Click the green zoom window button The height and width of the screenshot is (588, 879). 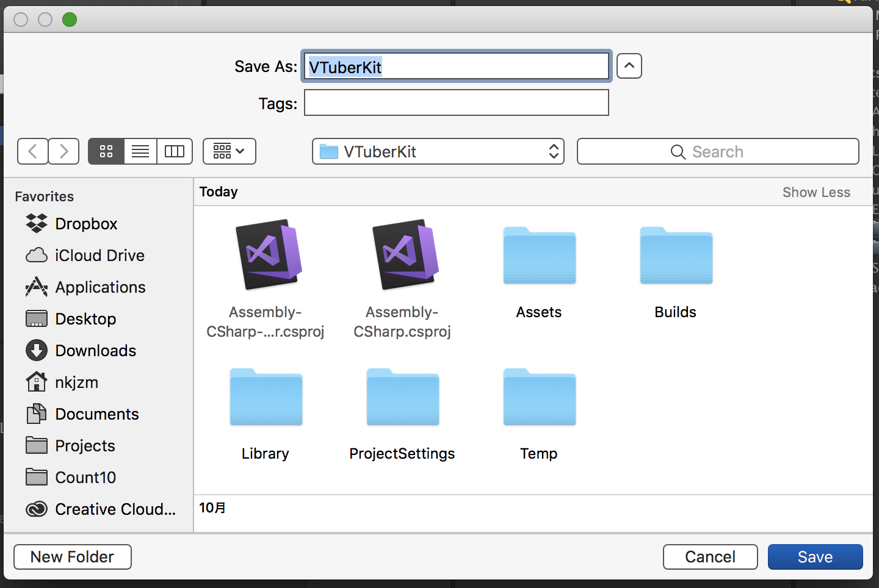point(70,20)
